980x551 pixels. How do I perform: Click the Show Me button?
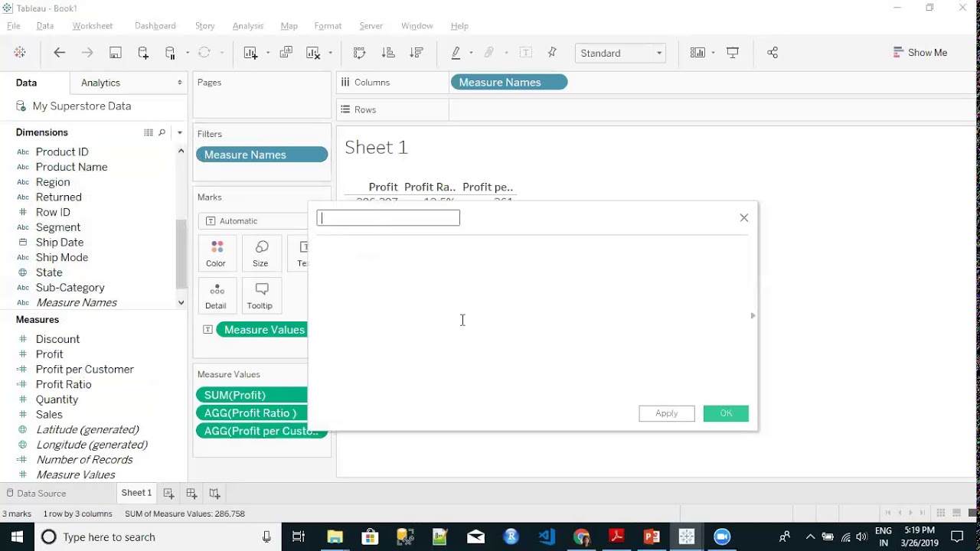pyautogui.click(x=920, y=53)
